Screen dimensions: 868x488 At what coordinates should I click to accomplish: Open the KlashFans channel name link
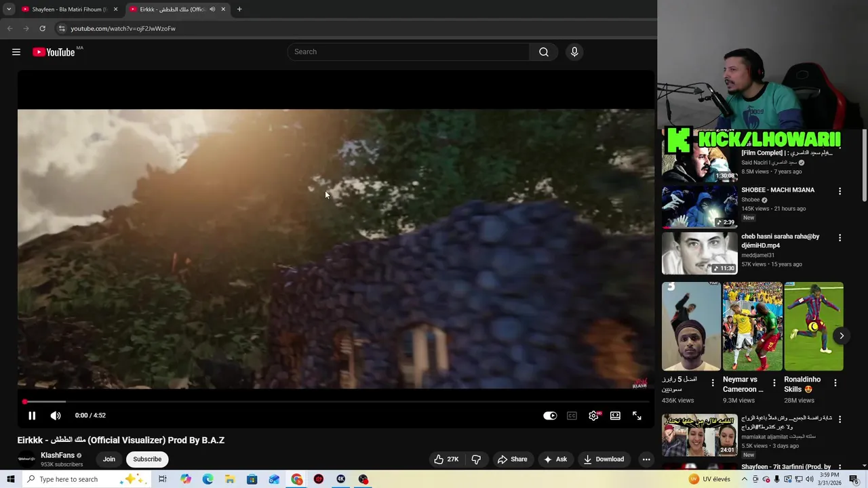click(58, 455)
